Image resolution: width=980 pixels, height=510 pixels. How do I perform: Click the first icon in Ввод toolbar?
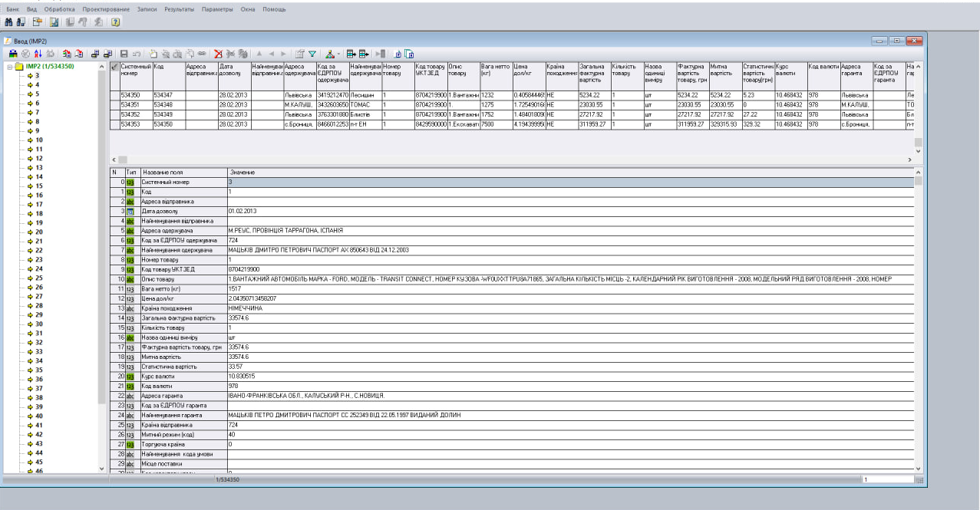point(13,54)
